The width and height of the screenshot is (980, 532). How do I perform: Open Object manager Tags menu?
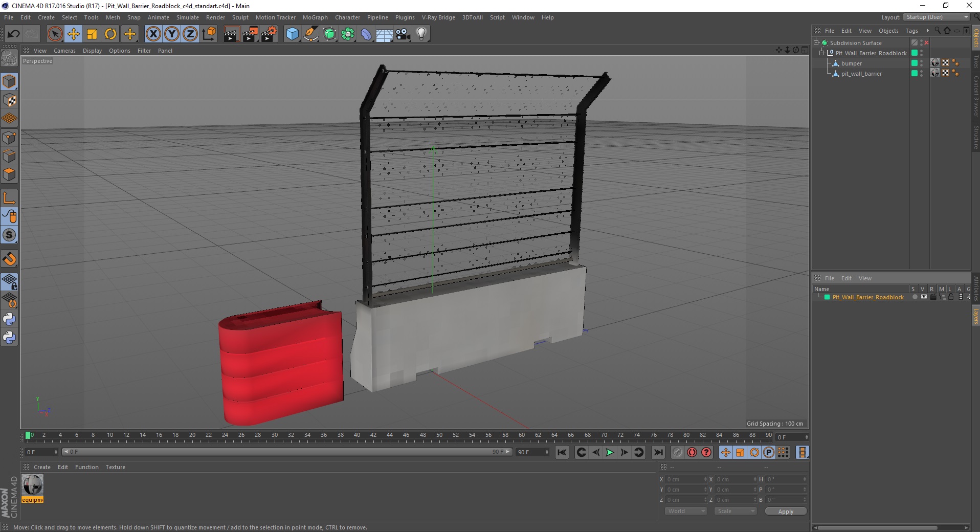911,31
